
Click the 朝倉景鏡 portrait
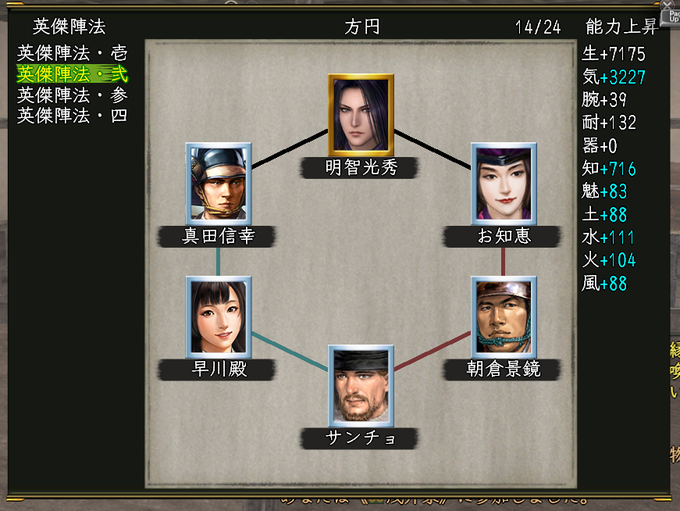(503, 317)
